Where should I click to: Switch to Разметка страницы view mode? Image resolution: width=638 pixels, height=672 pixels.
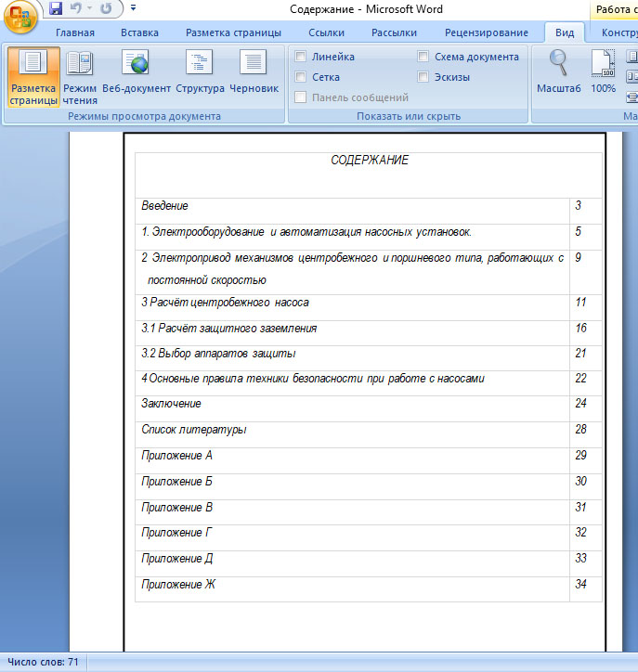point(33,76)
